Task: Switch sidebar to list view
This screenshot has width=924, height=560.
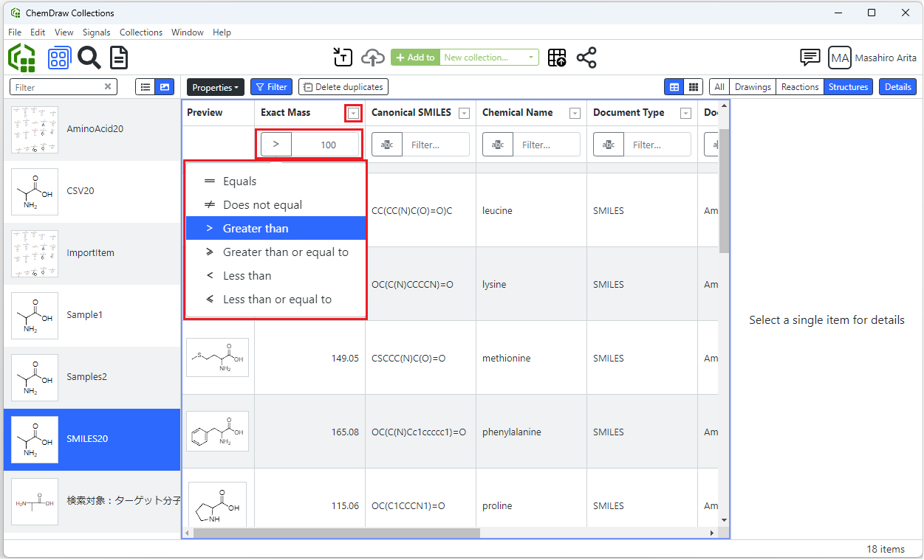Action: click(x=145, y=87)
